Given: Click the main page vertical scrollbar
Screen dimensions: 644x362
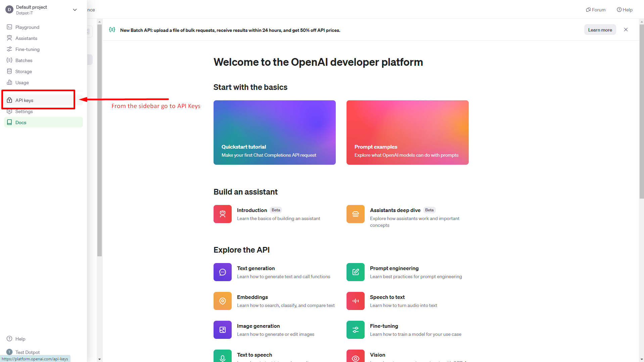Looking at the screenshot, I should [642, 111].
